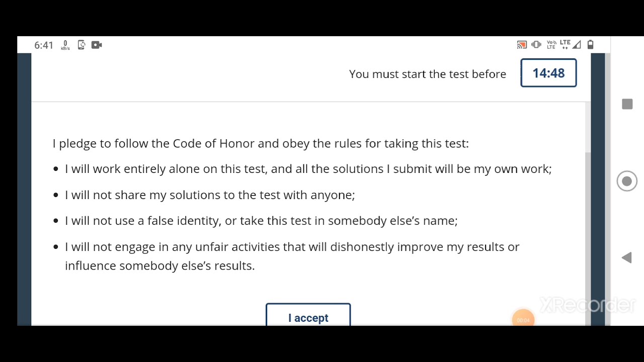Click the 14:48 countdown timer box
The height and width of the screenshot is (362, 644).
coord(548,73)
